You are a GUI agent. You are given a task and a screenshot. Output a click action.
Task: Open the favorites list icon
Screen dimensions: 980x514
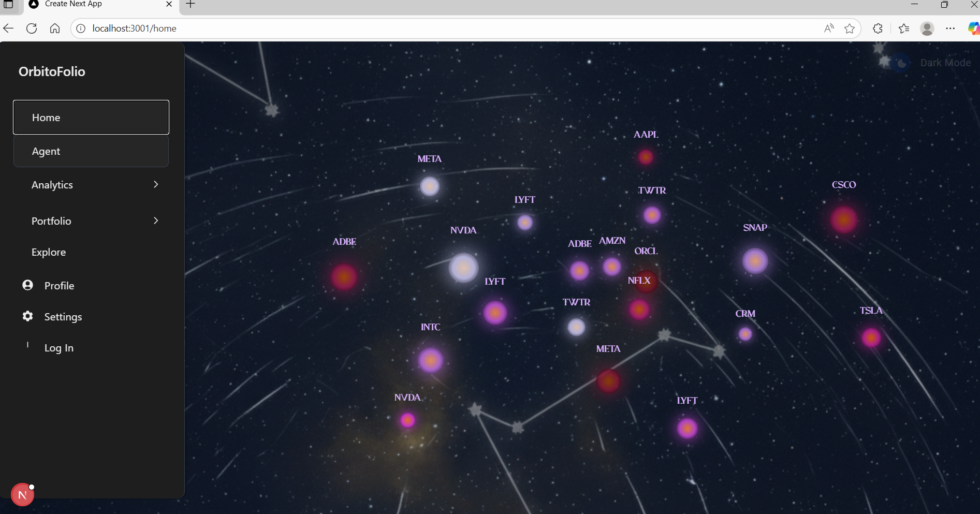[x=904, y=28]
